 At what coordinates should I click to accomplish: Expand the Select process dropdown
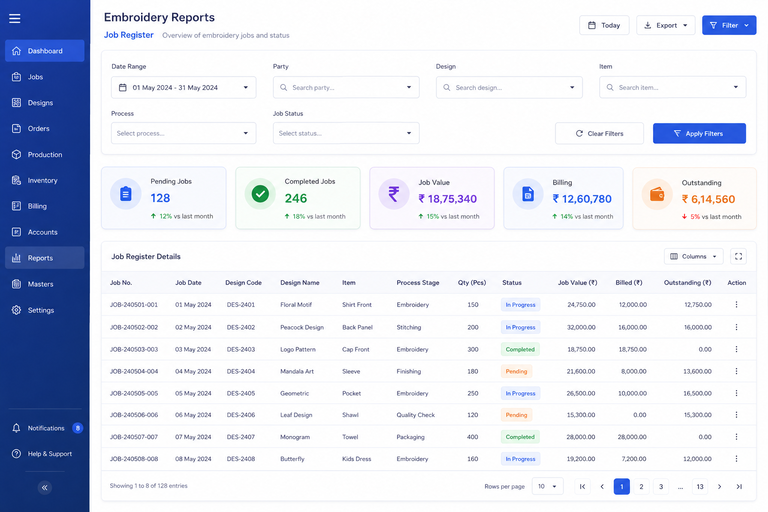coord(184,133)
